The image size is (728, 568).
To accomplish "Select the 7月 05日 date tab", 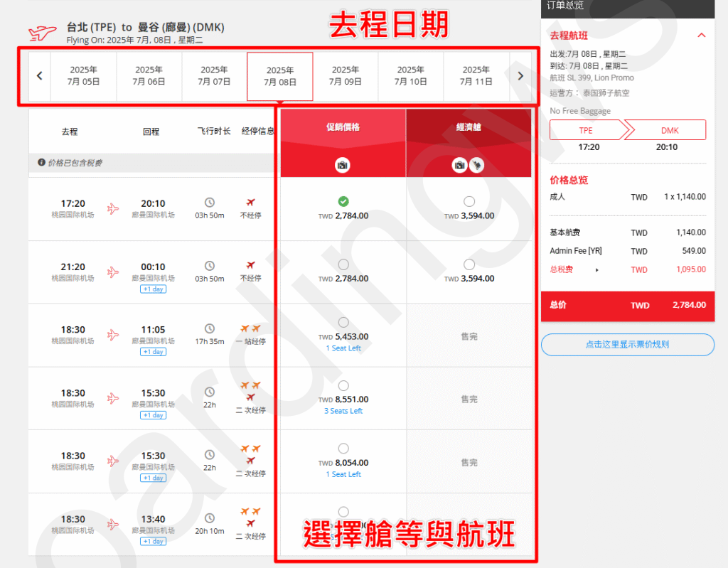I will pyautogui.click(x=84, y=75).
